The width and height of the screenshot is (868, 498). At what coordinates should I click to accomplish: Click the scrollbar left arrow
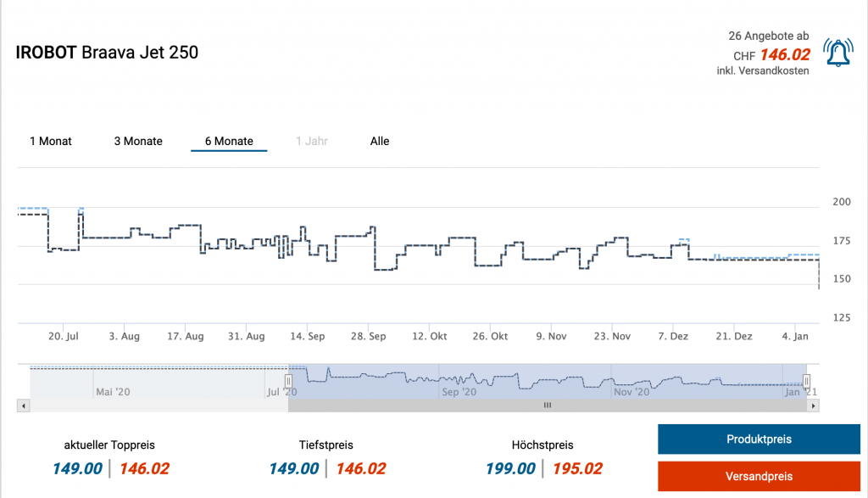(23, 406)
